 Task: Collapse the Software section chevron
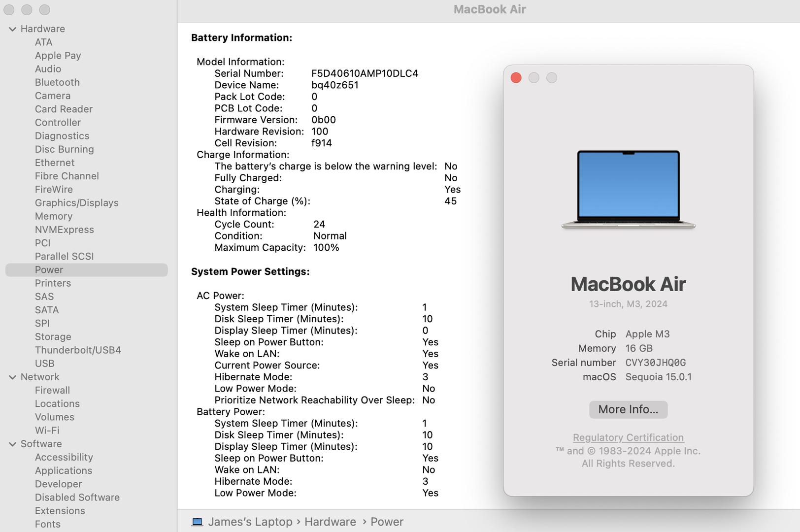(x=12, y=444)
